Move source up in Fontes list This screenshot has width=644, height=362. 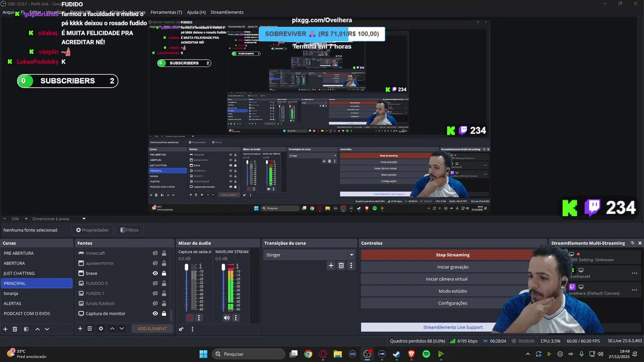tap(112, 328)
